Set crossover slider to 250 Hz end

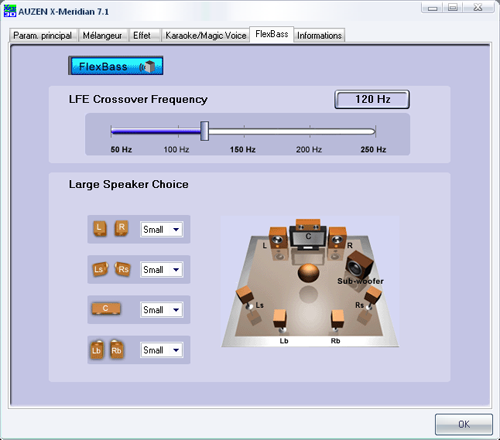(375, 131)
